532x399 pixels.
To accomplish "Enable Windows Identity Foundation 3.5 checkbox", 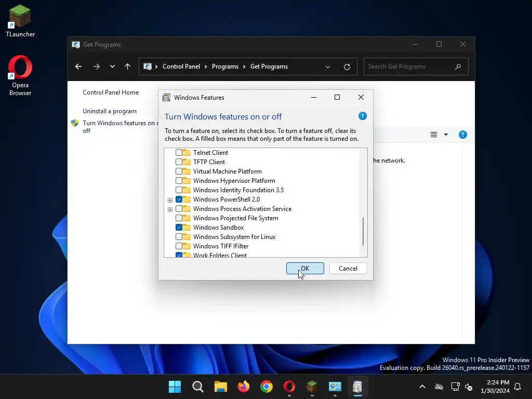I will pos(179,190).
